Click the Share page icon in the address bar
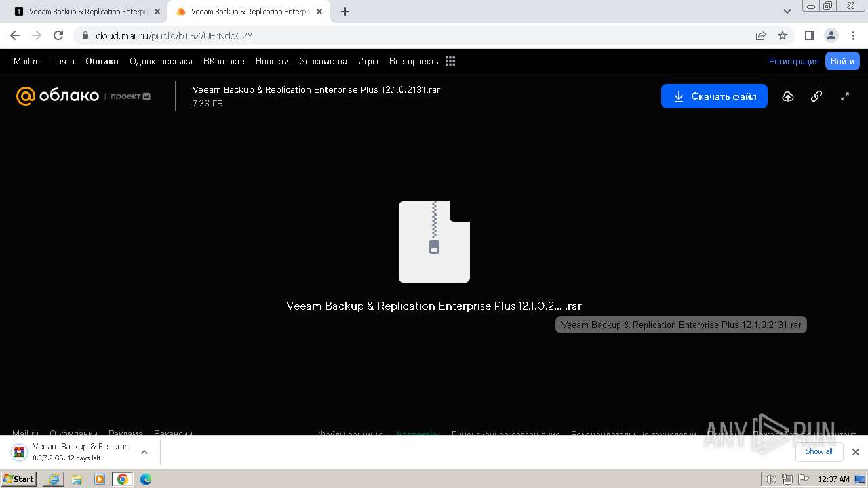 point(761,35)
